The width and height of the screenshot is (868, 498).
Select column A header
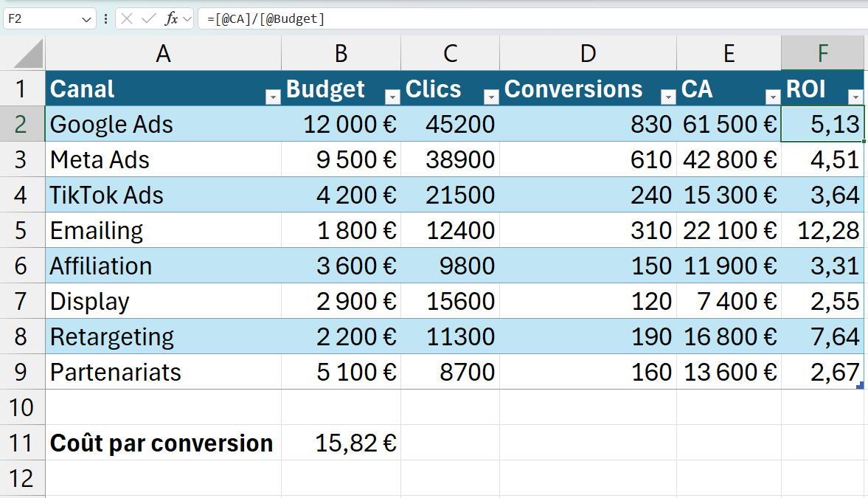163,54
